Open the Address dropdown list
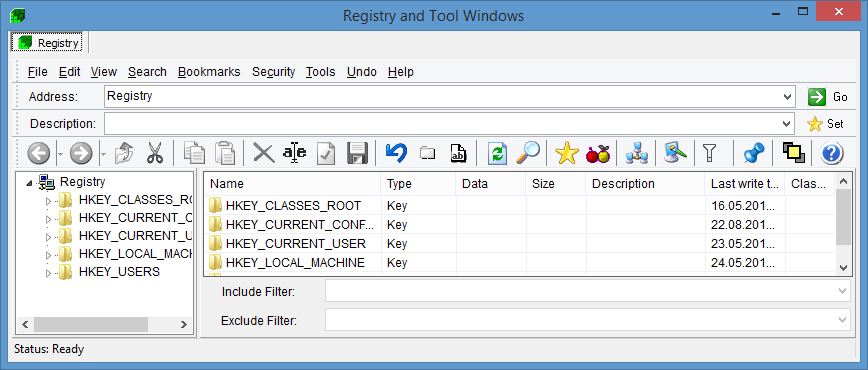 tap(788, 96)
